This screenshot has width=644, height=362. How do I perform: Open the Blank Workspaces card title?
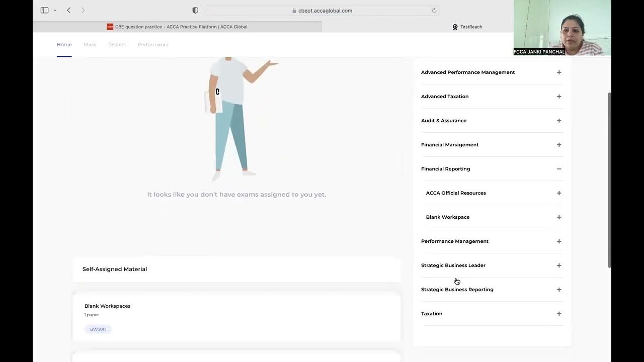coord(108,306)
